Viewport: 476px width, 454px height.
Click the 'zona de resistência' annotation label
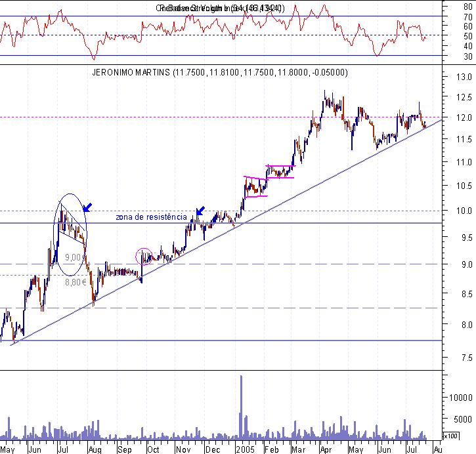(x=151, y=217)
